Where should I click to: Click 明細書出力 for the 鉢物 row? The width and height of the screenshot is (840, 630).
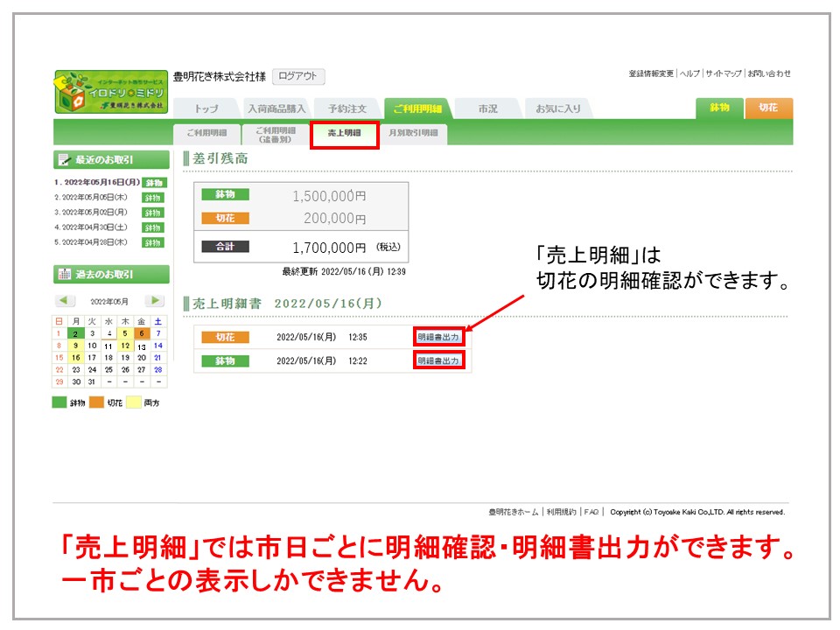438,360
